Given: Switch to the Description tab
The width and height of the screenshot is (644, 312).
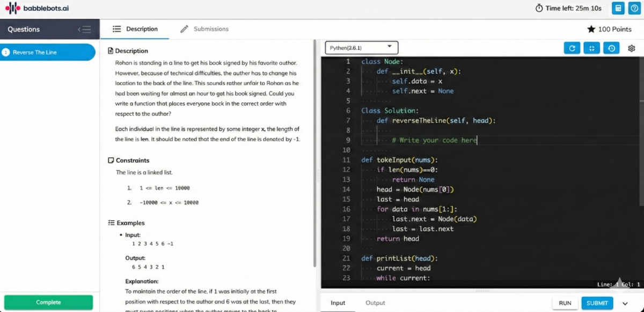Looking at the screenshot, I should coord(135,29).
